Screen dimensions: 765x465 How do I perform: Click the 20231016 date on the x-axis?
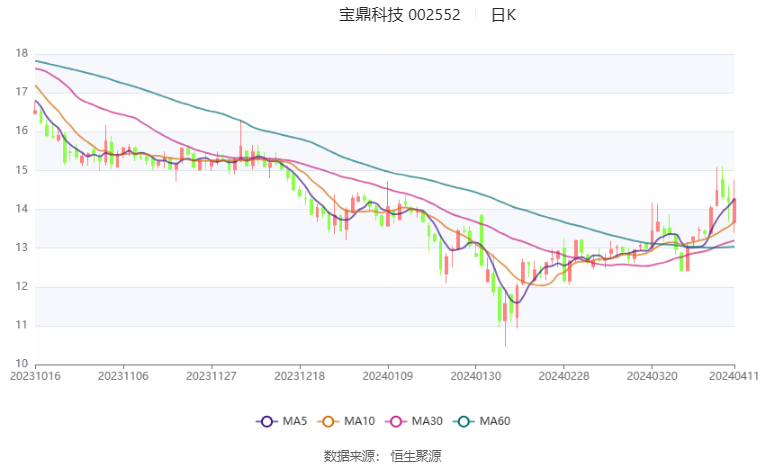(x=35, y=376)
